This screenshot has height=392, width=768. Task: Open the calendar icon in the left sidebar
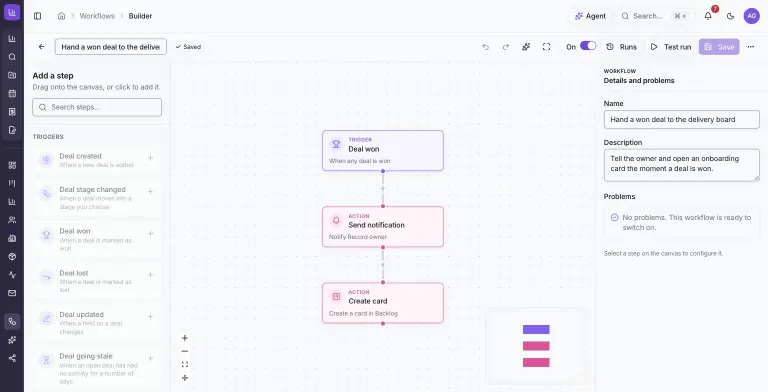pos(12,93)
